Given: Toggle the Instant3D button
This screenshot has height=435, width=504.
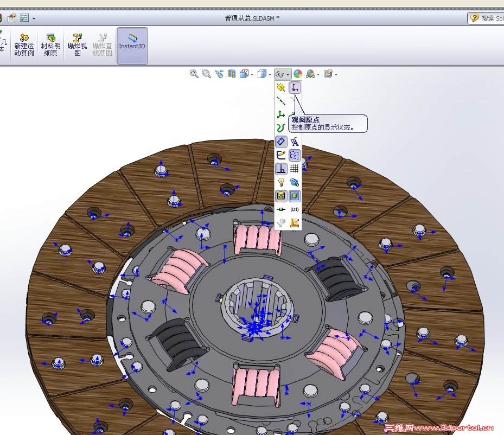Looking at the screenshot, I should [x=132, y=46].
